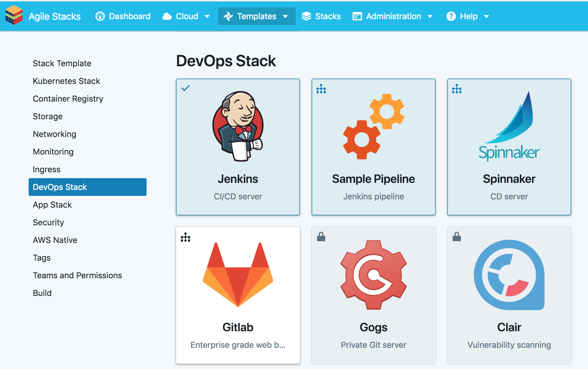Screen dimensions: 588x369
Task: Click the Dashboard gauge icon
Action: tap(100, 16)
